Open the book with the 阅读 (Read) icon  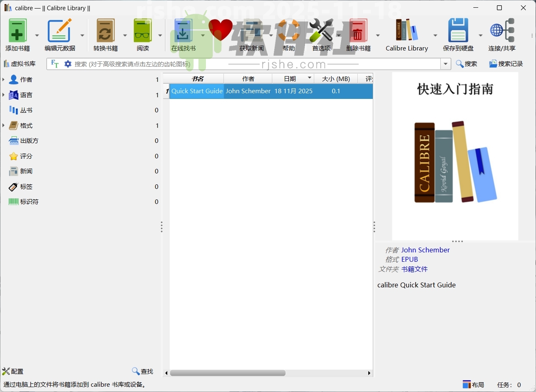(x=142, y=31)
